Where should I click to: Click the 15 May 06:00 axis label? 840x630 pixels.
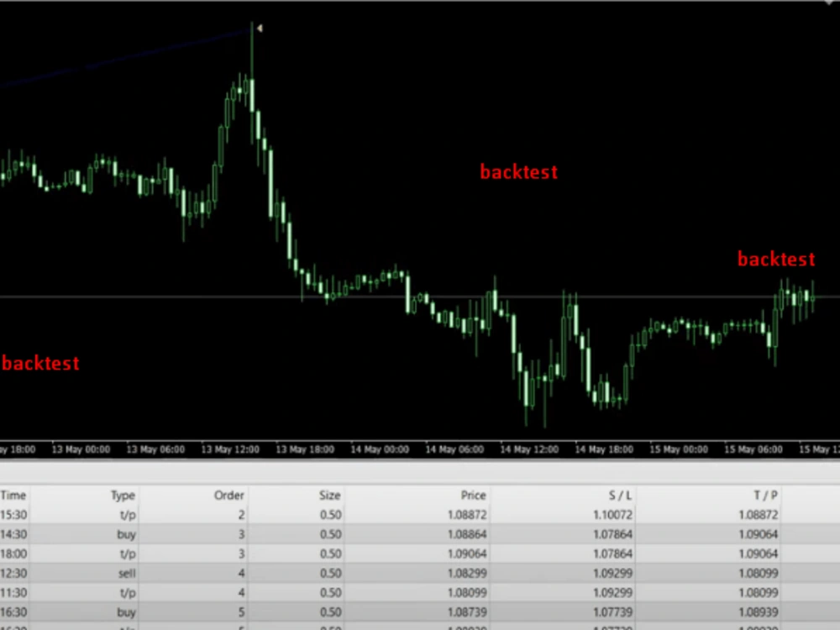[x=753, y=449]
